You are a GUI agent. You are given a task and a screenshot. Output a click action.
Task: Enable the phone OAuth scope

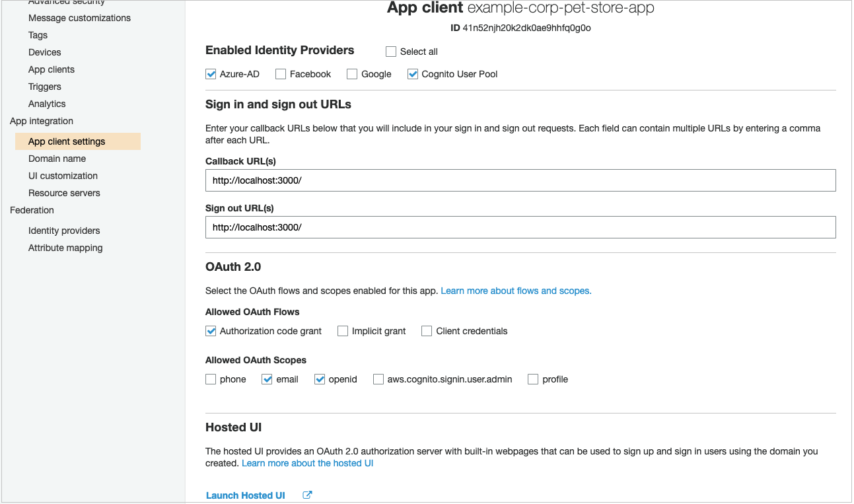pyautogui.click(x=210, y=378)
